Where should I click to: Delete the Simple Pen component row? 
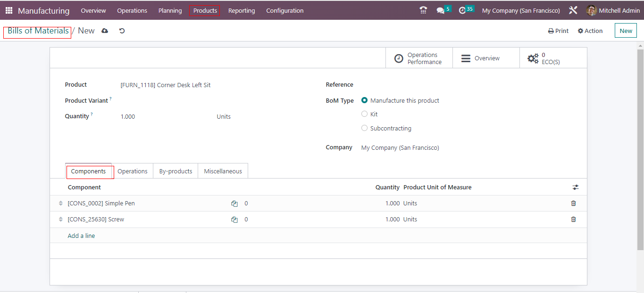(x=573, y=203)
